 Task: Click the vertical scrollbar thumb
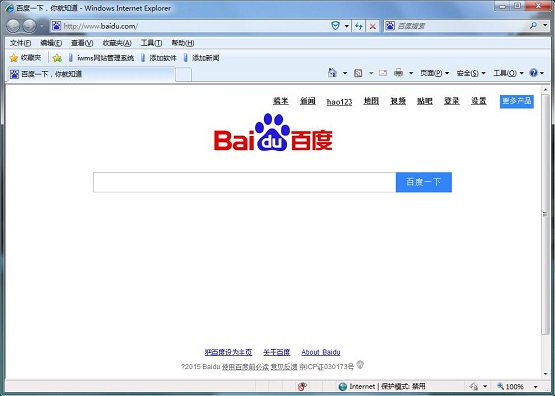(545, 214)
